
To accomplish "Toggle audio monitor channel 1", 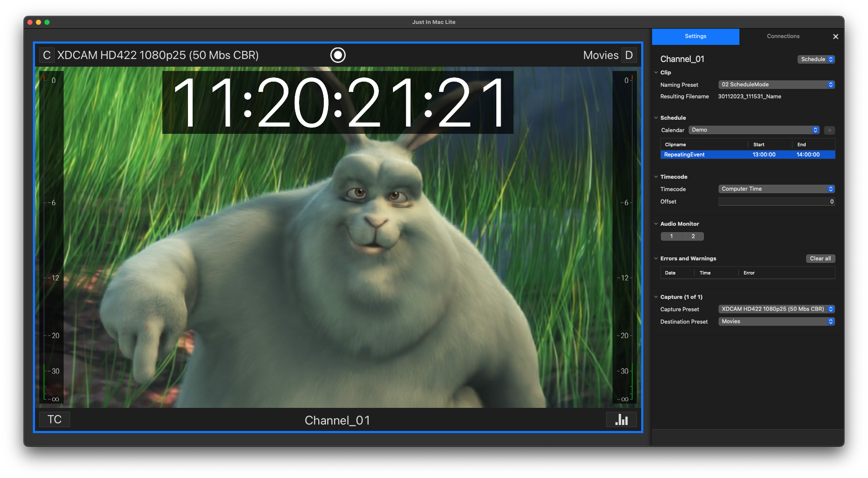I will click(x=672, y=236).
